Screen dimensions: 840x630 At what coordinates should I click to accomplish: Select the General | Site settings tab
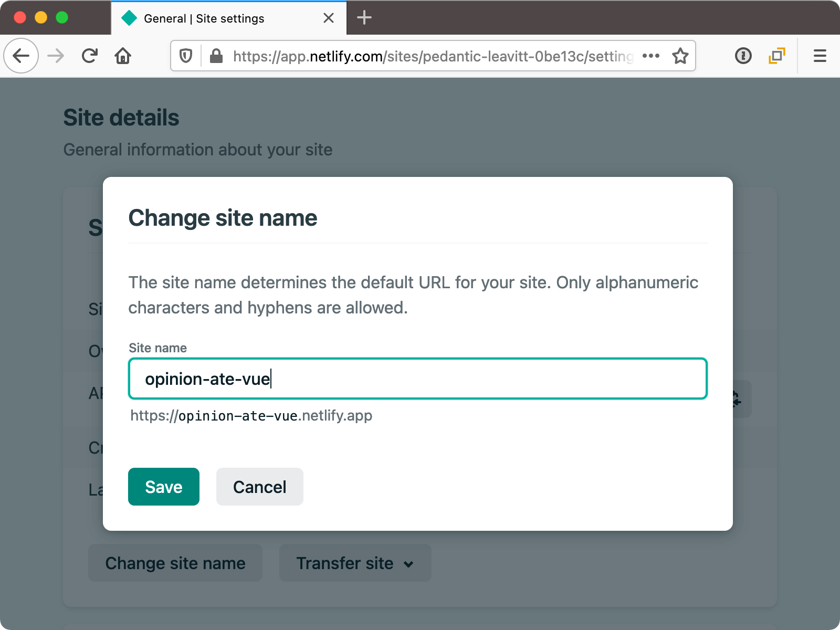229,18
